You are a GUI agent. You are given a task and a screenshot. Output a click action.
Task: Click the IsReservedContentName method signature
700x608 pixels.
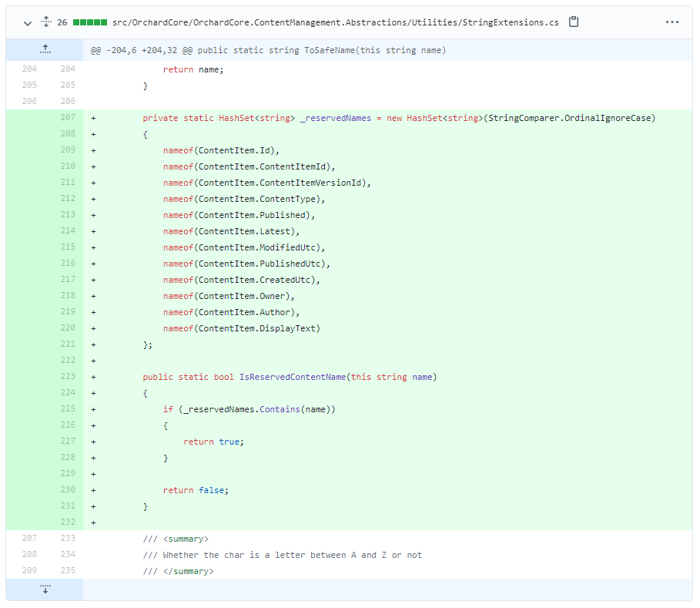(290, 377)
